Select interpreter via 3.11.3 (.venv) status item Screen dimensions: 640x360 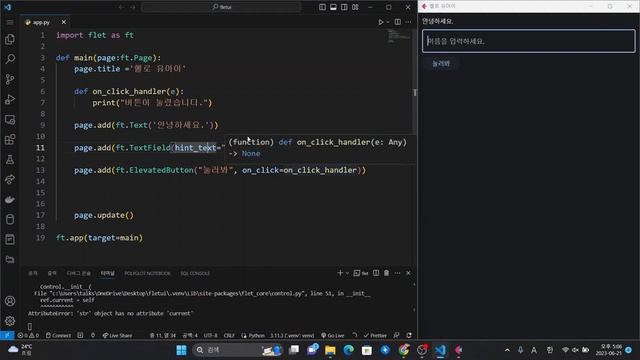pyautogui.click(x=292, y=335)
